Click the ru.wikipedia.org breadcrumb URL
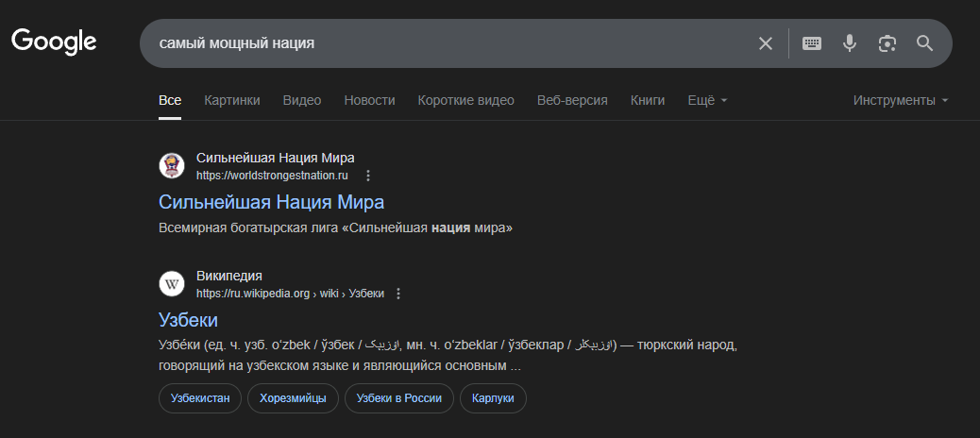 tap(290, 294)
